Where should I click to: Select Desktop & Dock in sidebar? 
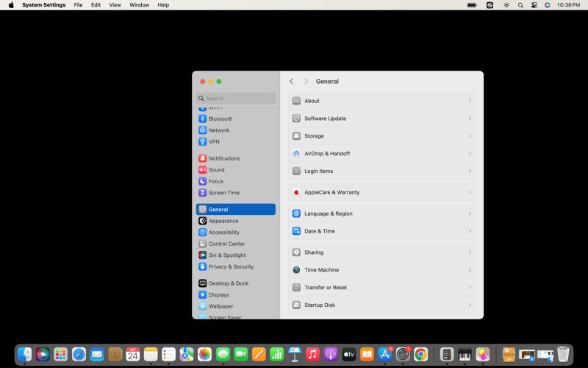(x=228, y=283)
